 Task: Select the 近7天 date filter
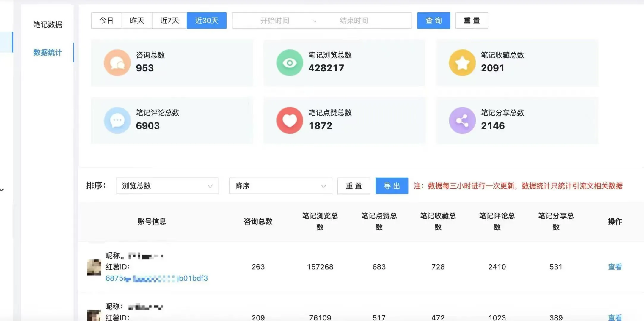pos(169,20)
